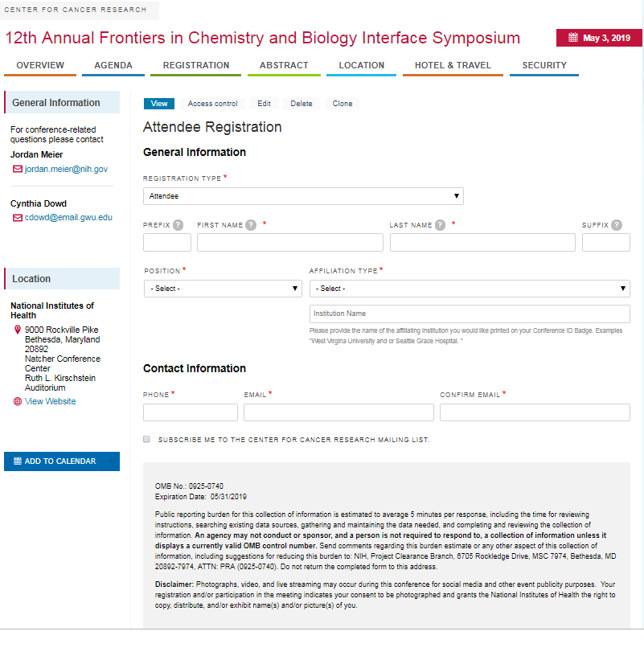The width and height of the screenshot is (644, 652).
Task: Click envelope icon beside cdowd@email.gwu.edu
Action: click(x=18, y=217)
